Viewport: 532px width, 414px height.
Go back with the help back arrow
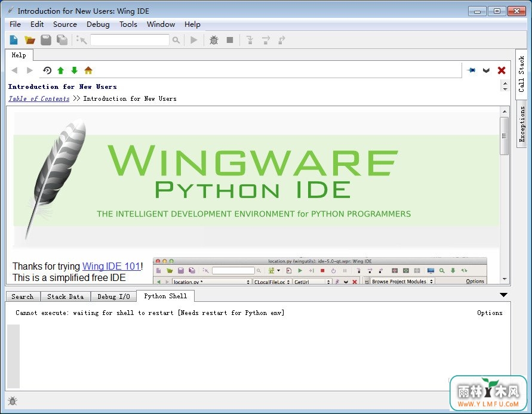click(14, 70)
